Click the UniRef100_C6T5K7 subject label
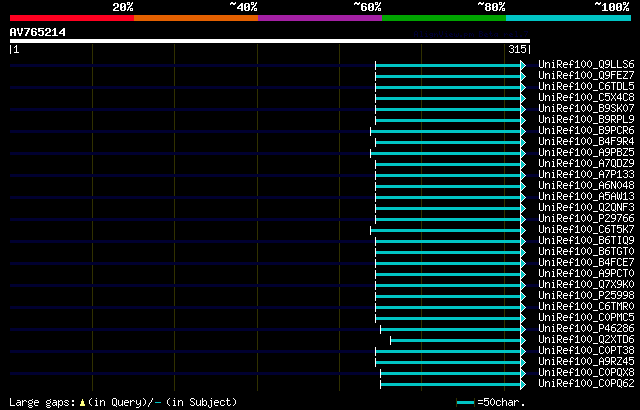The image size is (640, 410). pos(586,230)
